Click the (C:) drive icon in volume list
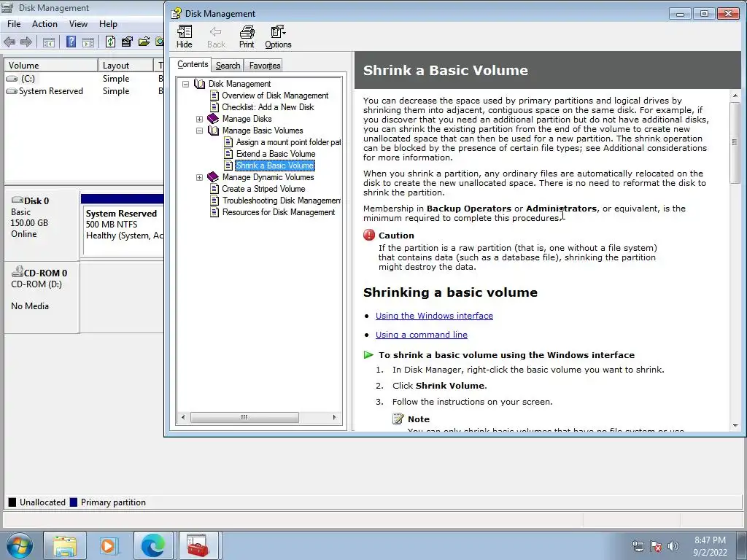This screenshot has width=747, height=560. pos(12,79)
